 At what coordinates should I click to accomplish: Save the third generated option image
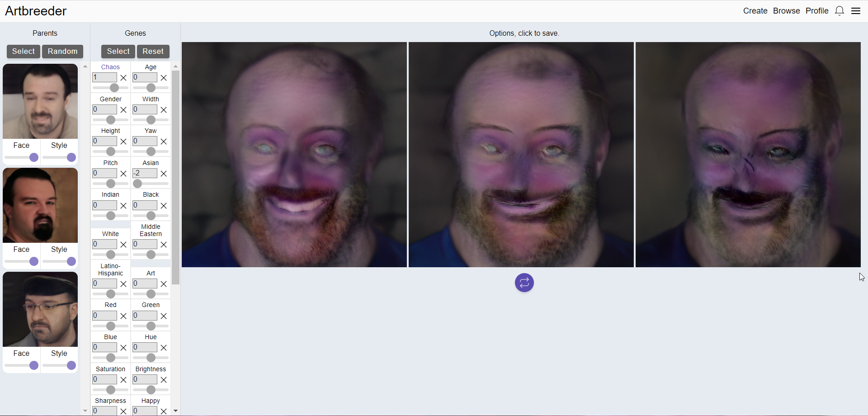748,155
